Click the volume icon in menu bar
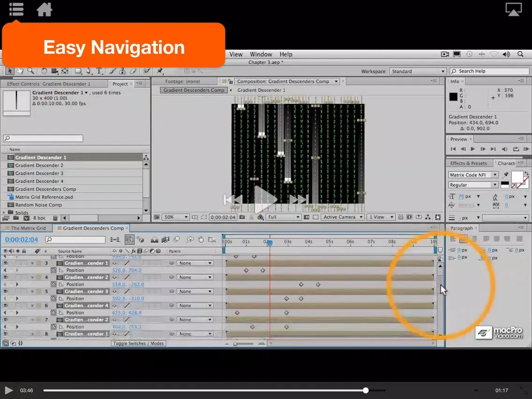This screenshot has width=532, height=399. [506, 54]
